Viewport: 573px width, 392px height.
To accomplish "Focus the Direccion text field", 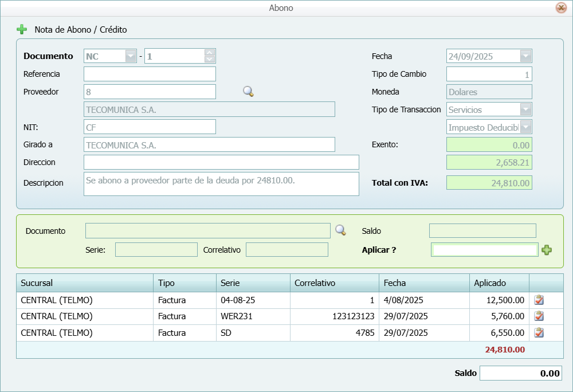I will point(221,162).
